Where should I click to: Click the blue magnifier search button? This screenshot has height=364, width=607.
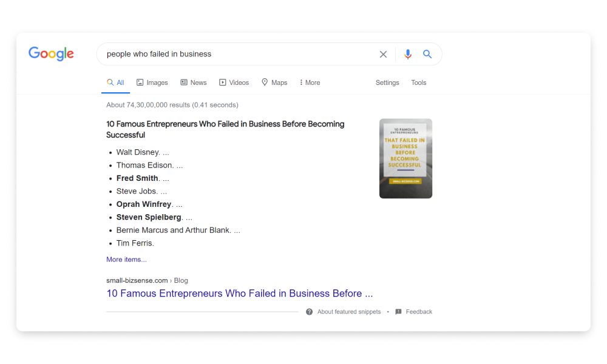(427, 54)
